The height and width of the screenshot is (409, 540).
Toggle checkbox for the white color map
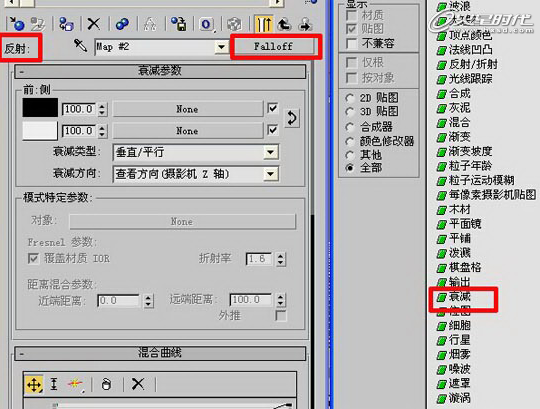pyautogui.click(x=272, y=130)
